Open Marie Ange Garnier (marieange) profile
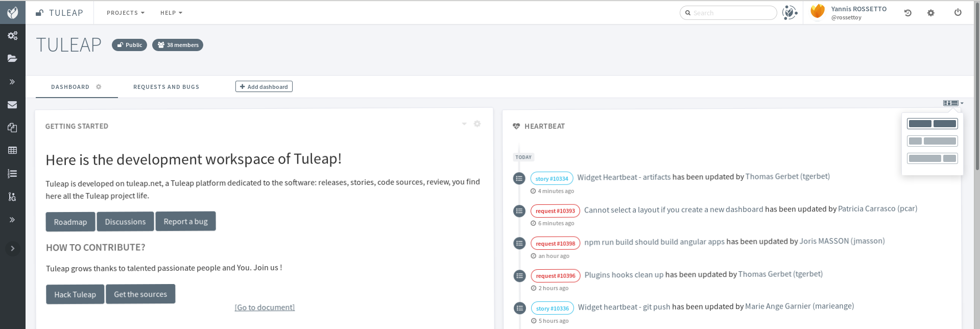Viewport: 980px width, 329px height. click(x=800, y=306)
